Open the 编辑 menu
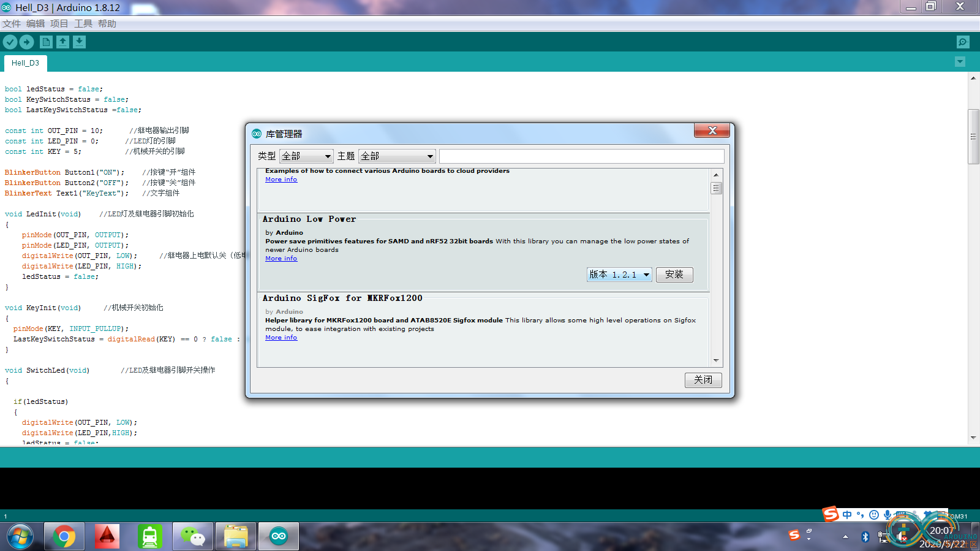980x551 pixels. 36,23
